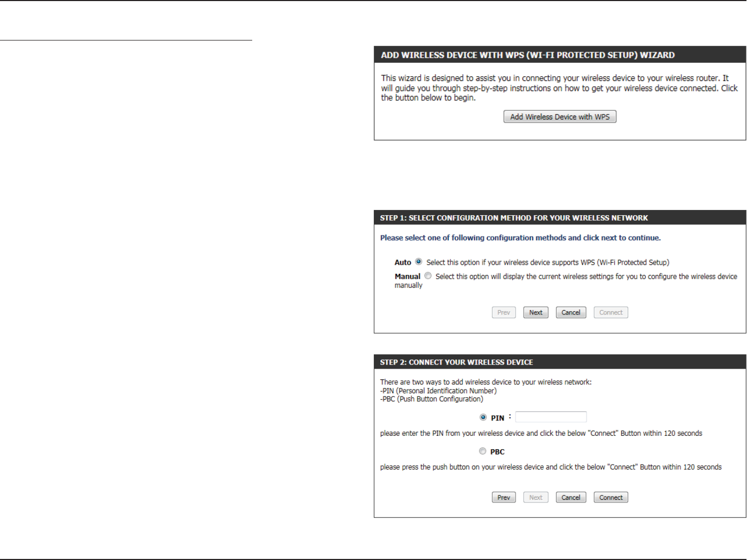Click the 'please press the push button' instruction

(551, 467)
